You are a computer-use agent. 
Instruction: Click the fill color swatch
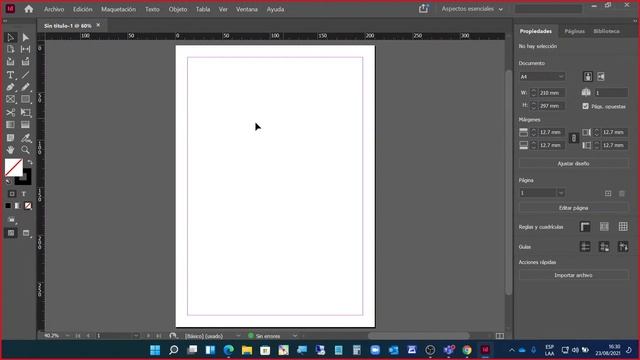13,167
